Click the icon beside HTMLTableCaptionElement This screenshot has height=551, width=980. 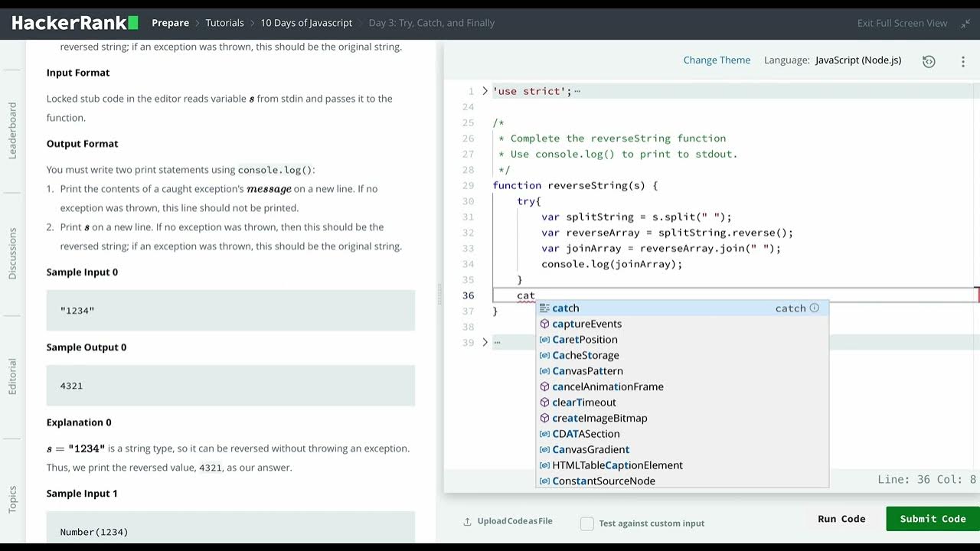click(544, 465)
